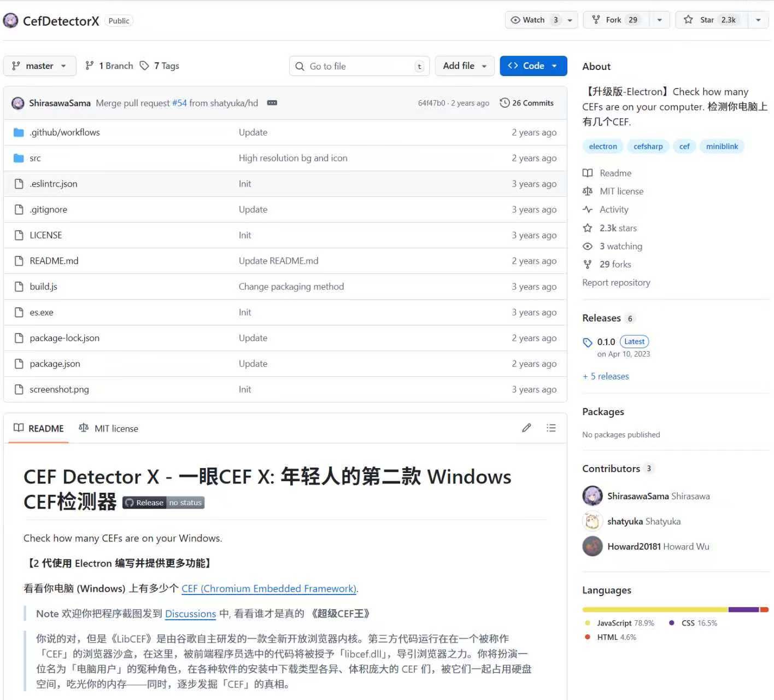Open the + 5 releases link
This screenshot has width=774, height=700.
tap(606, 376)
